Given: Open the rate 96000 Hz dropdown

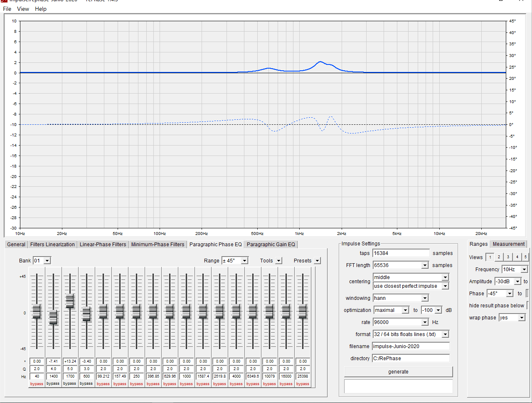Looking at the screenshot, I should pyautogui.click(x=425, y=322).
